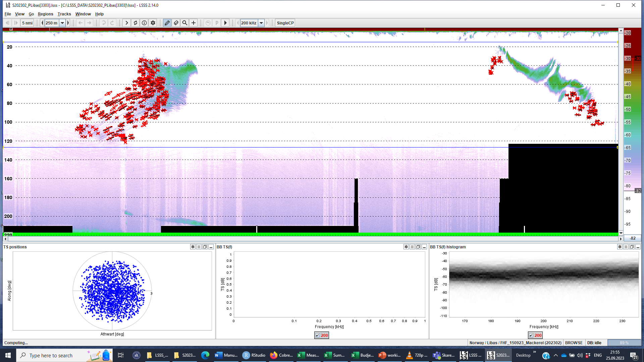Select the pencil annotation tool
644x362 pixels.
pyautogui.click(x=167, y=23)
